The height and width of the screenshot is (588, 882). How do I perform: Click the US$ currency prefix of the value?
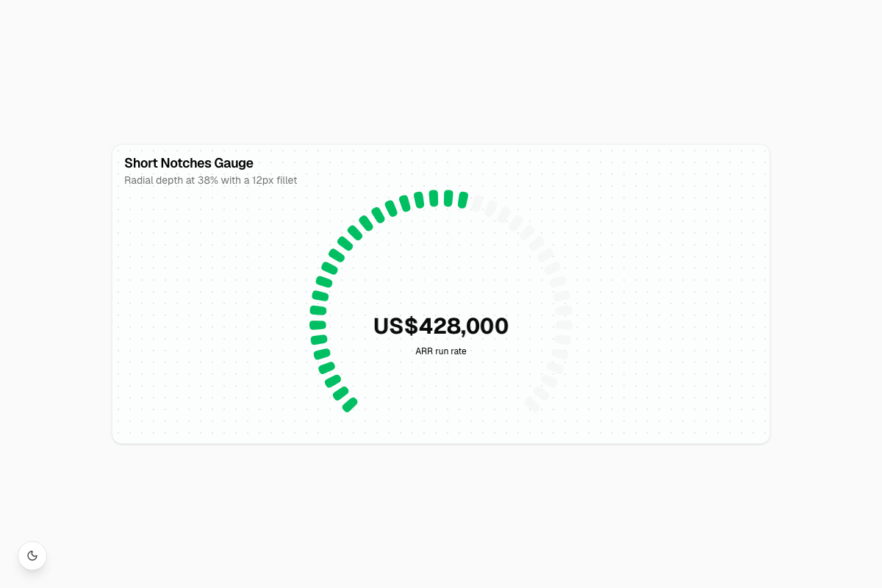395,326
